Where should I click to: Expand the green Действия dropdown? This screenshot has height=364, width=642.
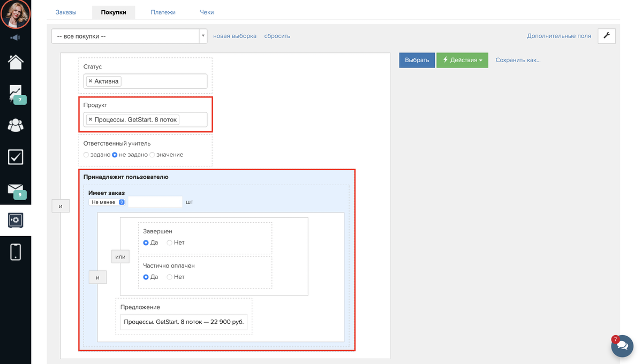462,60
